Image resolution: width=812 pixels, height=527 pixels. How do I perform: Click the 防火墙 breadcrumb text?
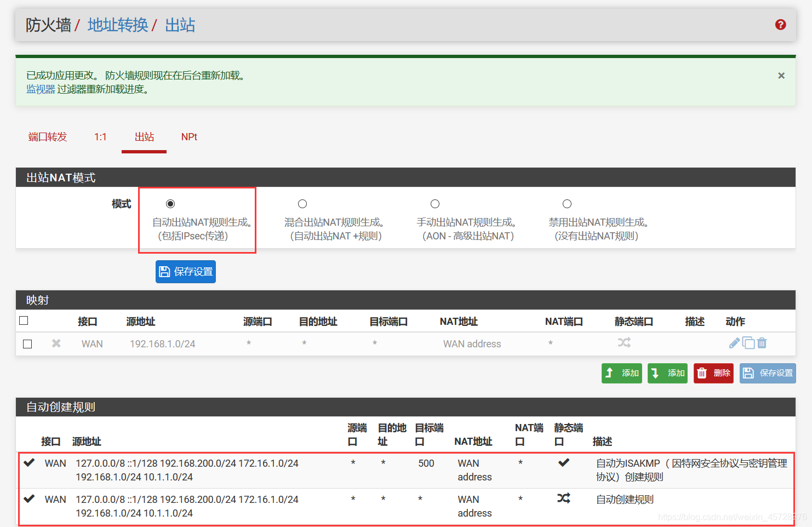pyautogui.click(x=49, y=25)
